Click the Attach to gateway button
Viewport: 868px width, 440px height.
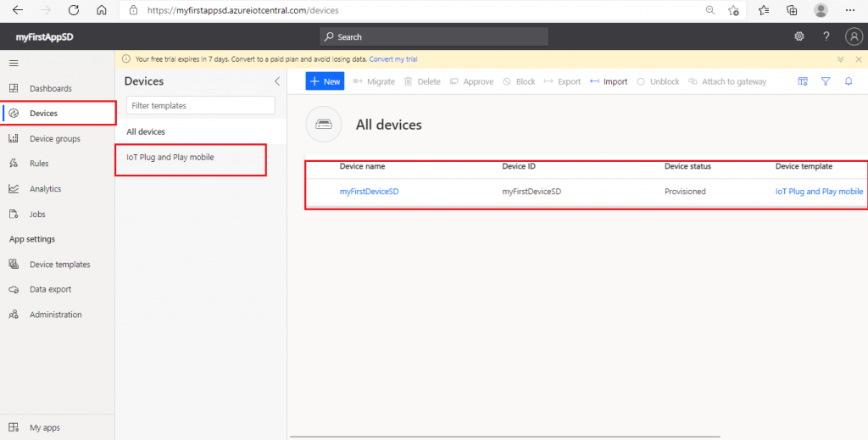pyautogui.click(x=726, y=81)
